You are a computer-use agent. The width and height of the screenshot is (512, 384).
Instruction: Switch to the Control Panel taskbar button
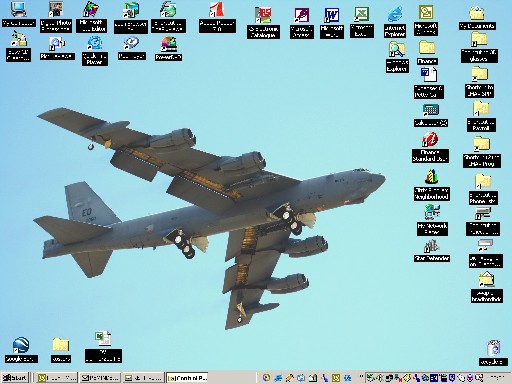pyautogui.click(x=187, y=378)
